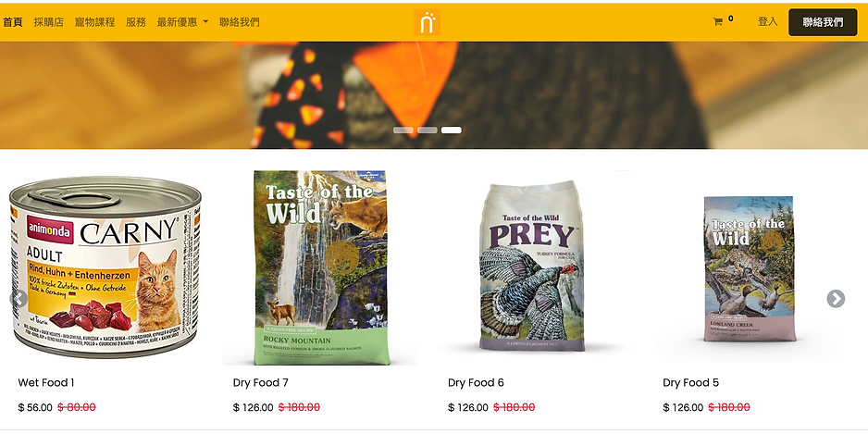This screenshot has width=868, height=434.
Task: Open the Lowland Creek bag product image
Action: tap(750, 268)
